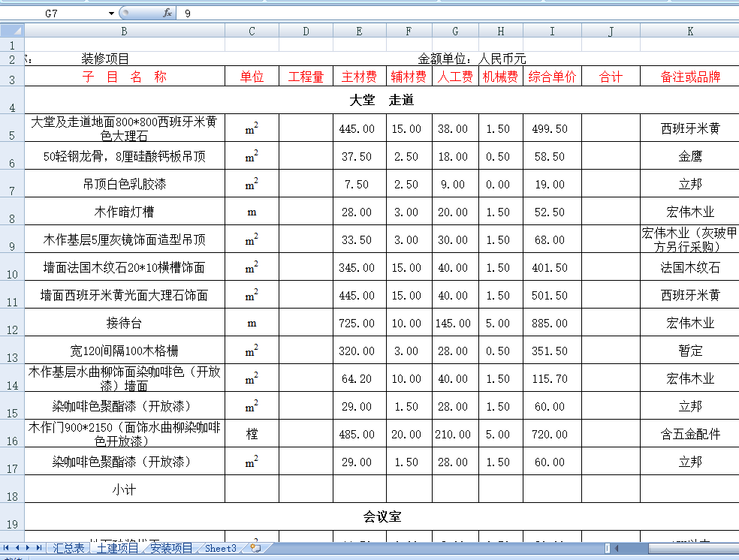Viewport: 739px width, 560px height.
Task: Click the 备注或品牌 header cell
Action: (x=690, y=77)
